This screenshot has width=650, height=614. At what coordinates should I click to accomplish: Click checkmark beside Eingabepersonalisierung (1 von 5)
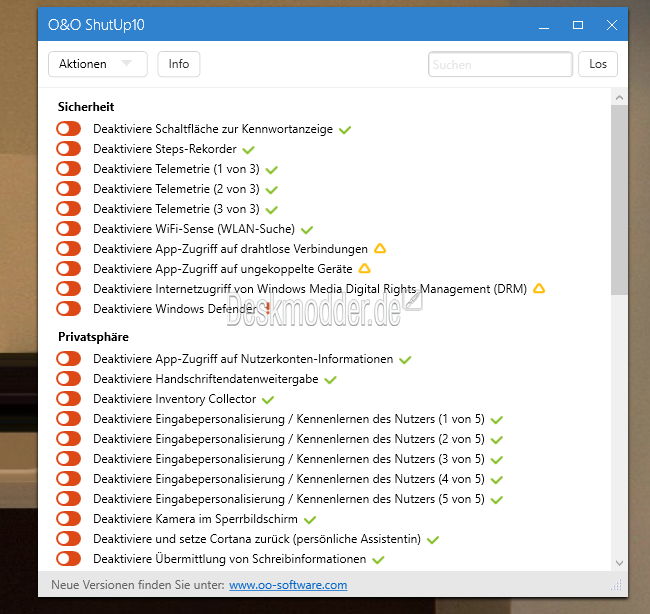coord(497,420)
